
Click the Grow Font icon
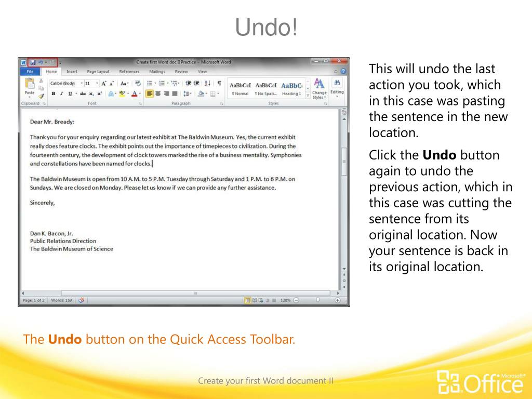pyautogui.click(x=104, y=84)
